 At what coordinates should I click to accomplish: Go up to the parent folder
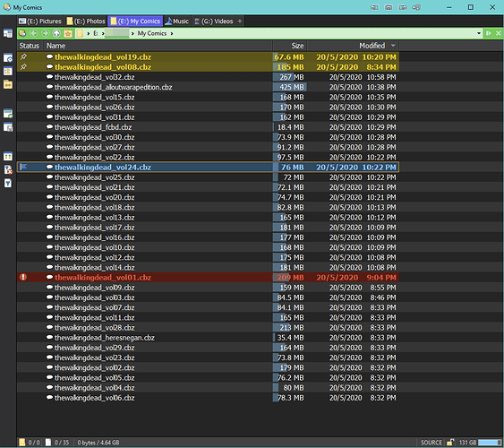56,33
